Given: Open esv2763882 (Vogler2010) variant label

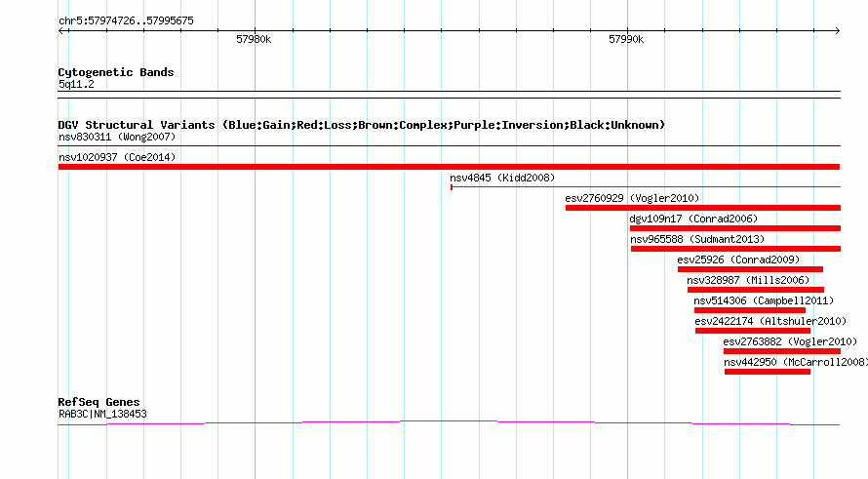Looking at the screenshot, I should [x=790, y=341].
